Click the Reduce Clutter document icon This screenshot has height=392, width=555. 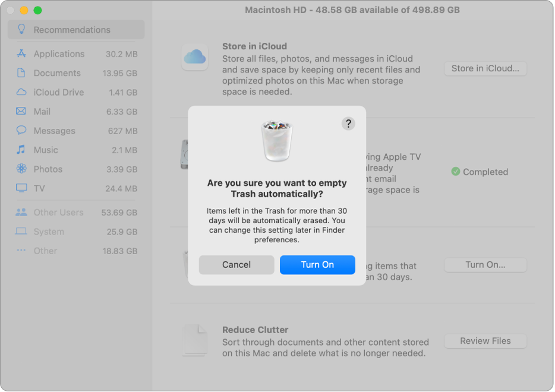tap(195, 340)
